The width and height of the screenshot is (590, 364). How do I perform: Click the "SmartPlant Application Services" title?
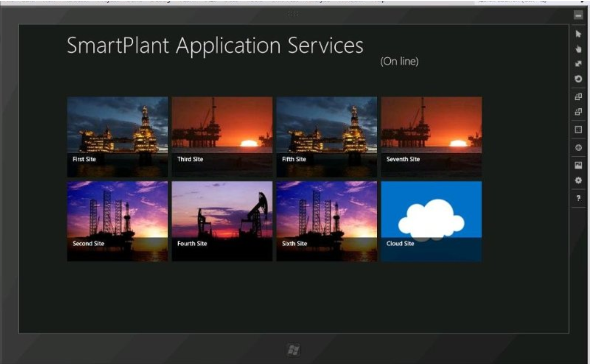(215, 46)
